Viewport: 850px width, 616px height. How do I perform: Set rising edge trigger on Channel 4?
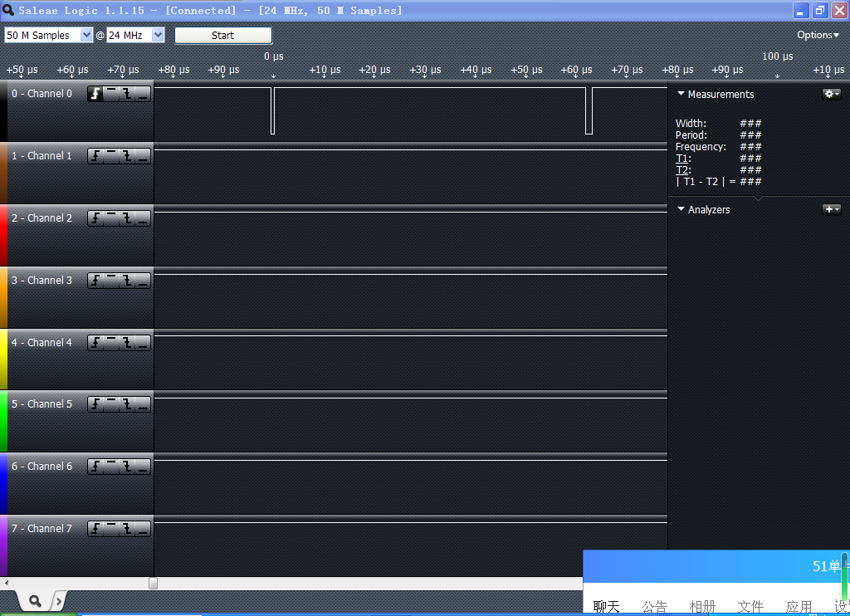(95, 343)
